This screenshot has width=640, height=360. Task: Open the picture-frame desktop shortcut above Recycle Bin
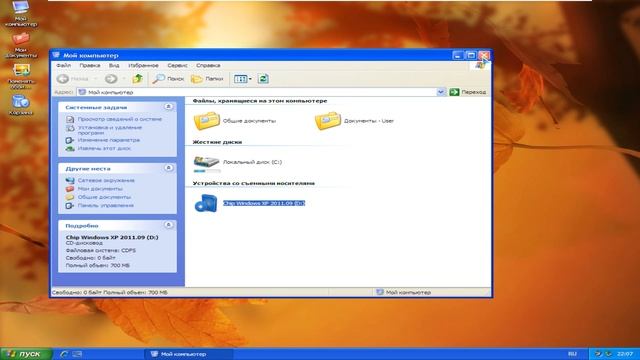click(x=21, y=76)
